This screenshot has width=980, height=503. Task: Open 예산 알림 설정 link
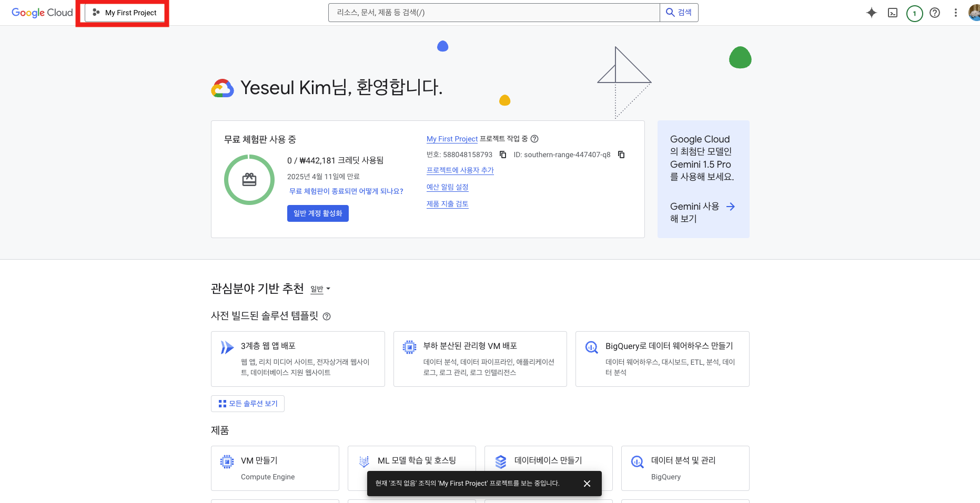(x=448, y=187)
